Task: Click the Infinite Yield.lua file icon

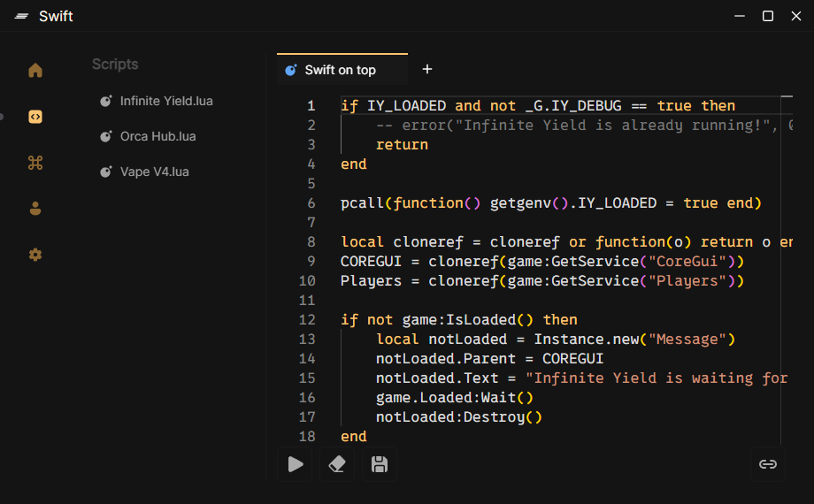Action: point(106,101)
